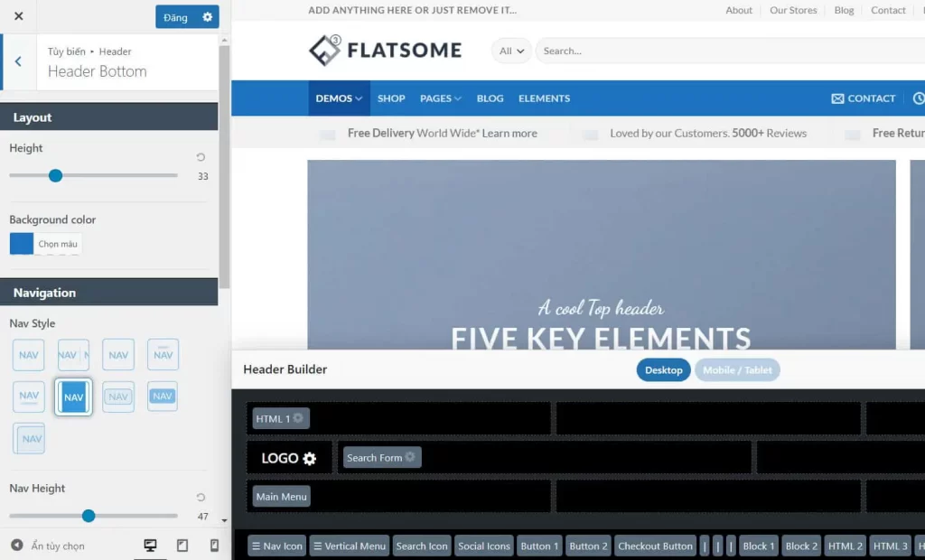Select the highlighted boxed NAV style
The height and width of the screenshot is (560, 925).
coord(73,397)
